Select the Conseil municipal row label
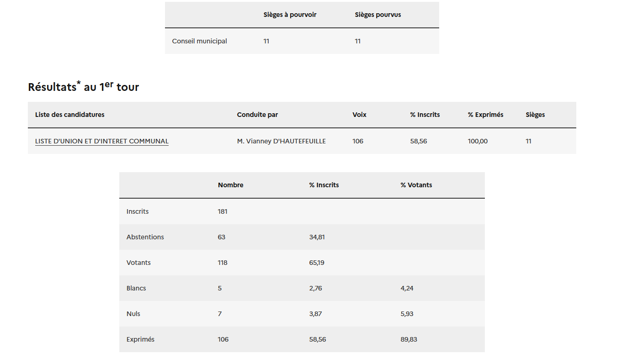The image size is (643, 364). (x=199, y=41)
